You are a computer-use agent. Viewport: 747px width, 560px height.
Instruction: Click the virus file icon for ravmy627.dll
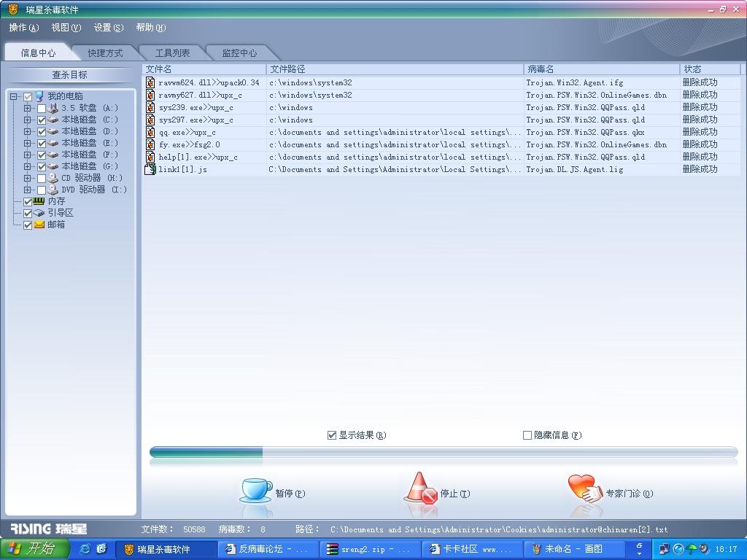coord(150,95)
